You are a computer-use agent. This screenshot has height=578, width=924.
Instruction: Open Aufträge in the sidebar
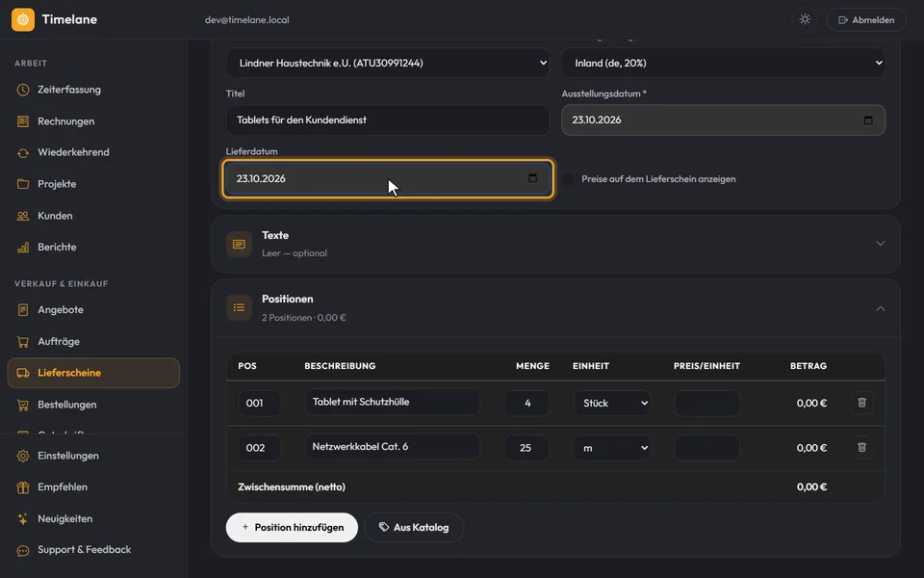pos(93,341)
